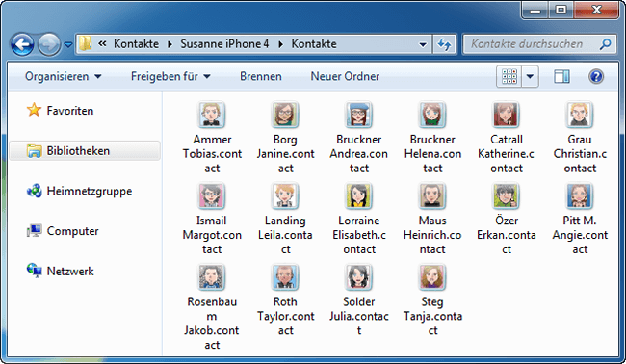The width and height of the screenshot is (626, 364).
Task: Click the Bruckner Andrea.contact file name
Action: pyautogui.click(x=359, y=154)
